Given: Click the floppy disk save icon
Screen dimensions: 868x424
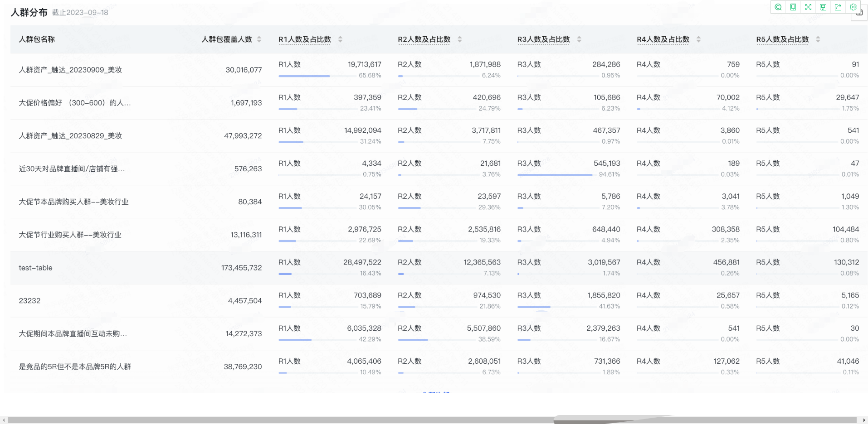Looking at the screenshot, I should [823, 7].
